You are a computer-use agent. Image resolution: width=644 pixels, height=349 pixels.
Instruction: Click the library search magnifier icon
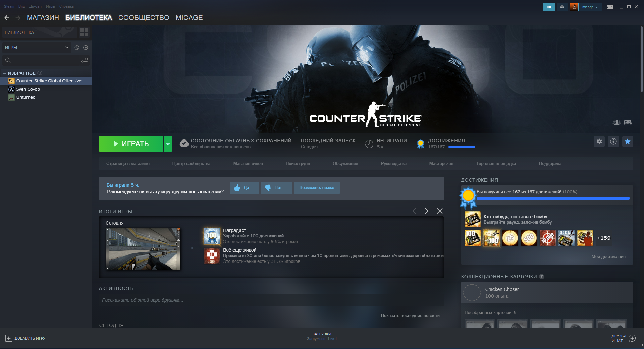[8, 60]
